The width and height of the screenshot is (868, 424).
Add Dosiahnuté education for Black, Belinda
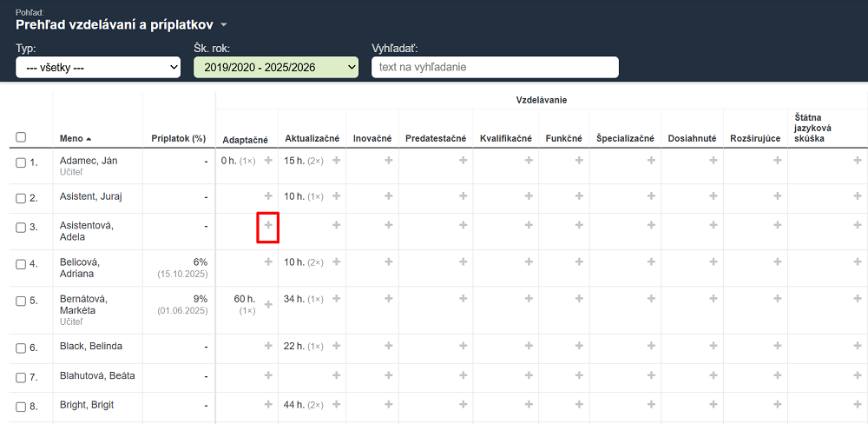click(x=713, y=346)
